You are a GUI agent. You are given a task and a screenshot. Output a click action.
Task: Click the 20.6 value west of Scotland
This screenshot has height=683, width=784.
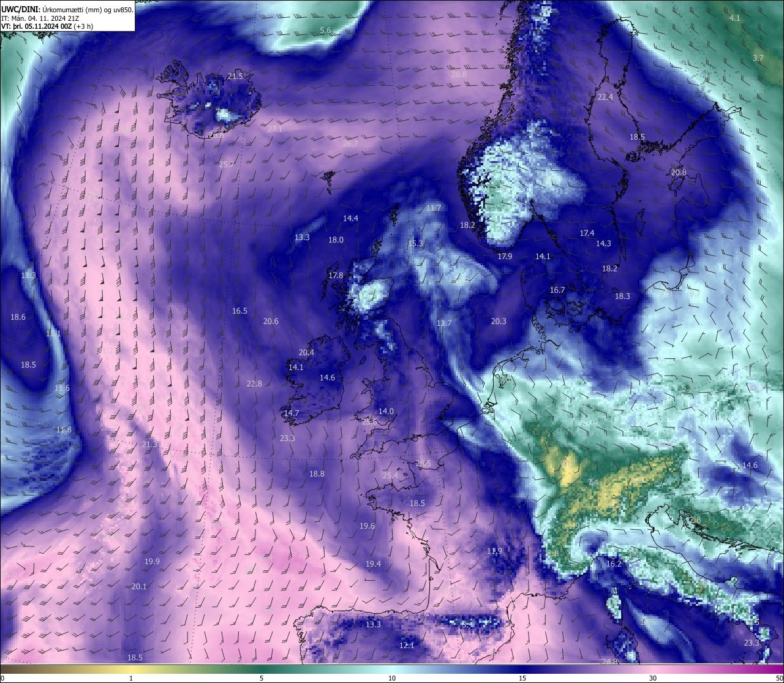coord(271,321)
